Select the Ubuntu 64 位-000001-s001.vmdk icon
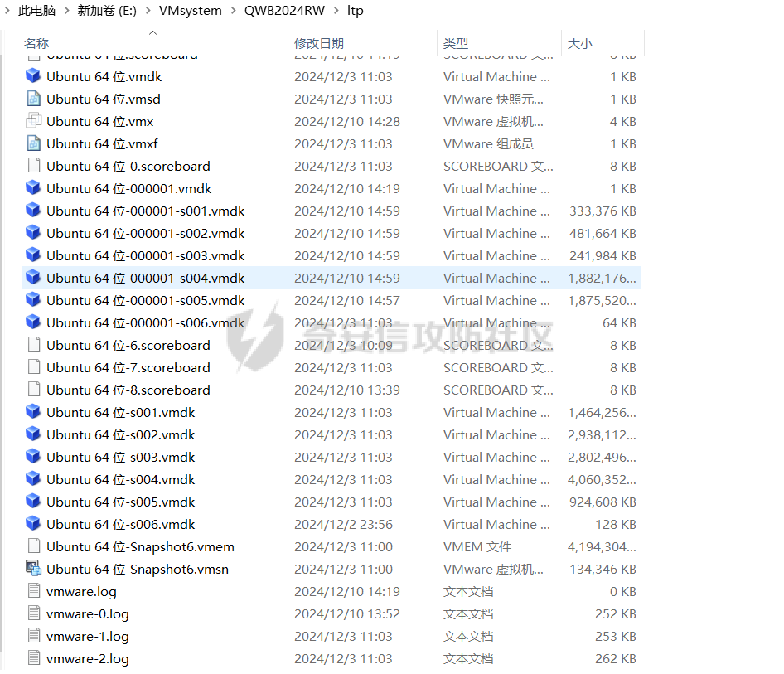 [x=33, y=211]
